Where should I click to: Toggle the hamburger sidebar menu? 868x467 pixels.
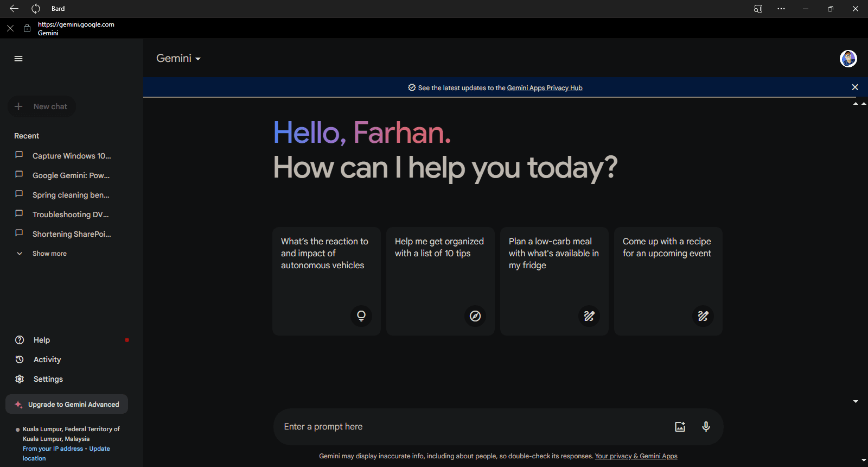18,59
